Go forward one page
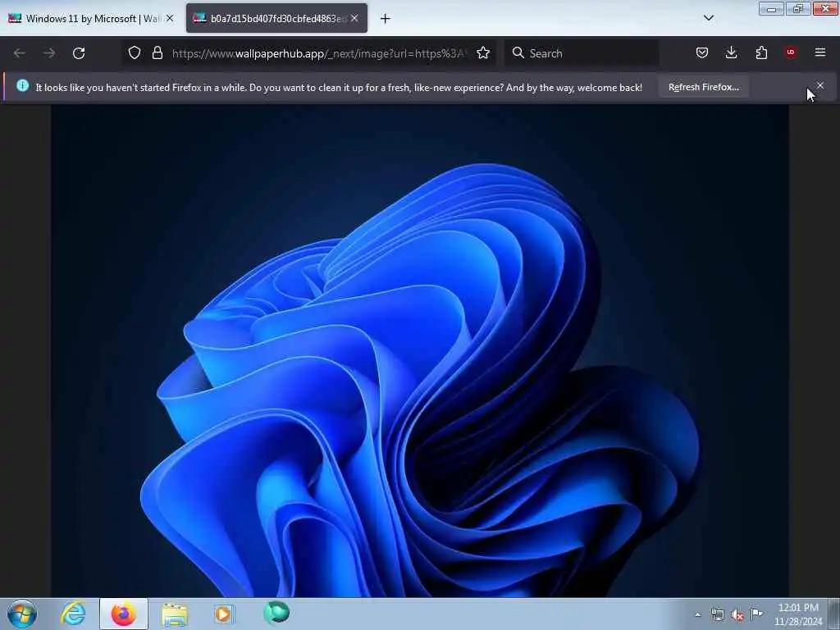840x630 pixels. (x=48, y=53)
